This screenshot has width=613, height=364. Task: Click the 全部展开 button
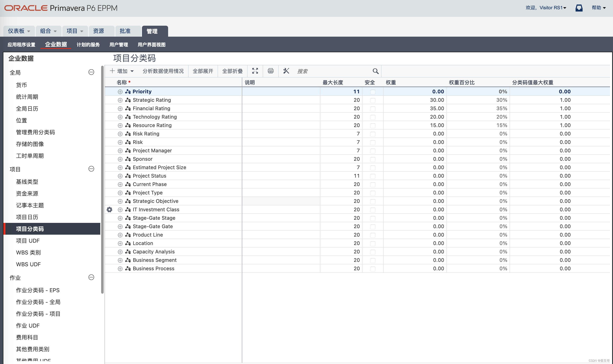pyautogui.click(x=203, y=71)
